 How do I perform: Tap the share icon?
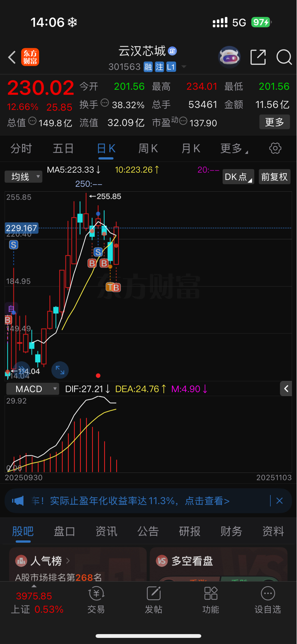pyautogui.click(x=258, y=57)
